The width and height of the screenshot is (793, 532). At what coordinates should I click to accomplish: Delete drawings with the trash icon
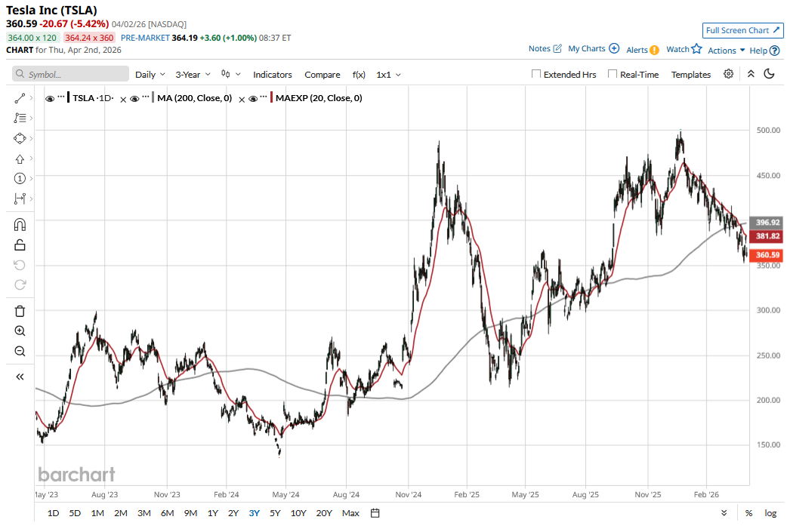[x=20, y=311]
